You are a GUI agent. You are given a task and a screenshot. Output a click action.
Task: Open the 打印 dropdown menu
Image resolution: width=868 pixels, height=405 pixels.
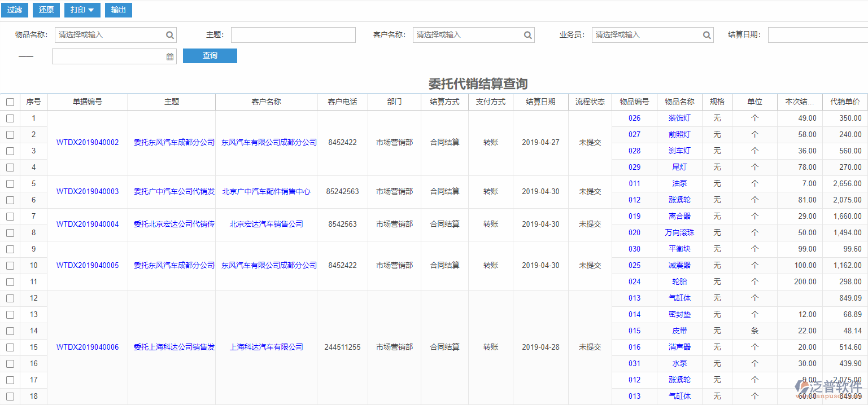click(x=82, y=10)
